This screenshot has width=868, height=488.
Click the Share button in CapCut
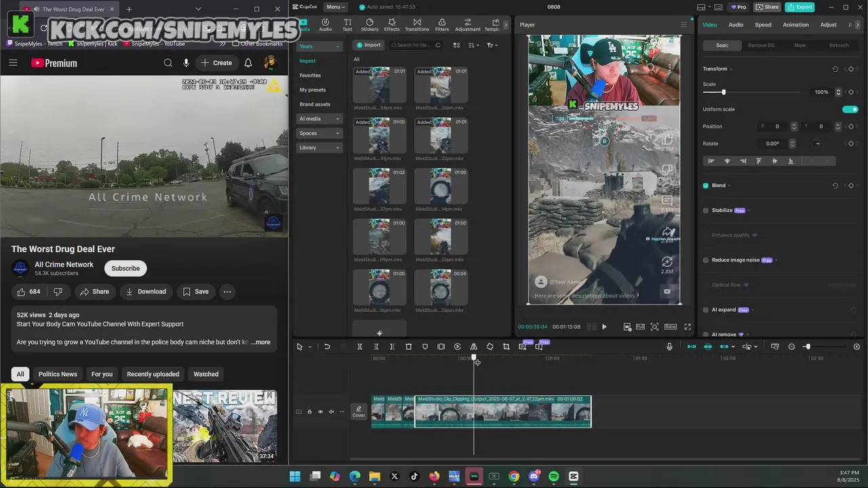pyautogui.click(x=767, y=7)
